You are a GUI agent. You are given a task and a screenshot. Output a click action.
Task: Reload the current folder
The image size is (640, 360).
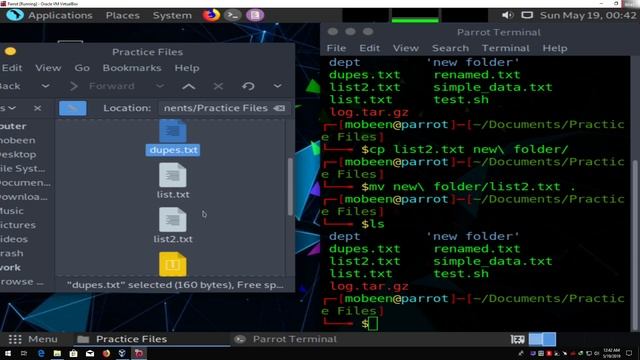[248, 86]
